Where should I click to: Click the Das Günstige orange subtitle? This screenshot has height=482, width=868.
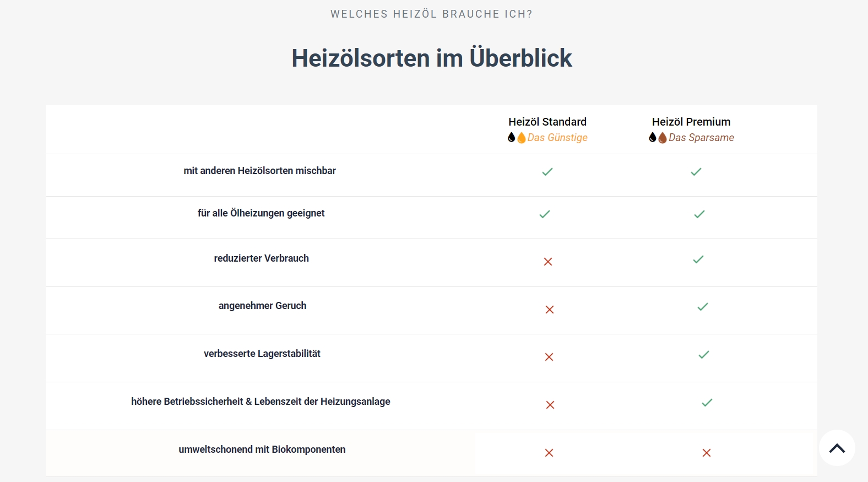tap(557, 138)
